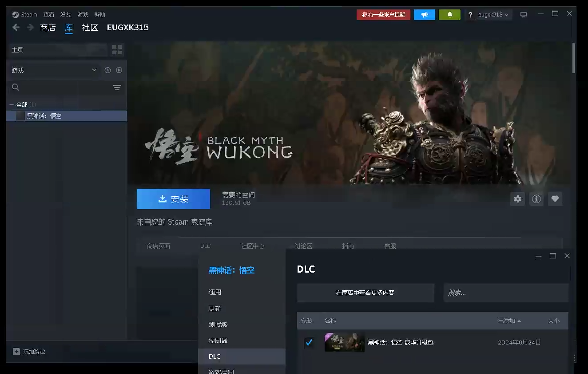The image size is (588, 374).
Task: Open the 指南 link
Action: (348, 246)
